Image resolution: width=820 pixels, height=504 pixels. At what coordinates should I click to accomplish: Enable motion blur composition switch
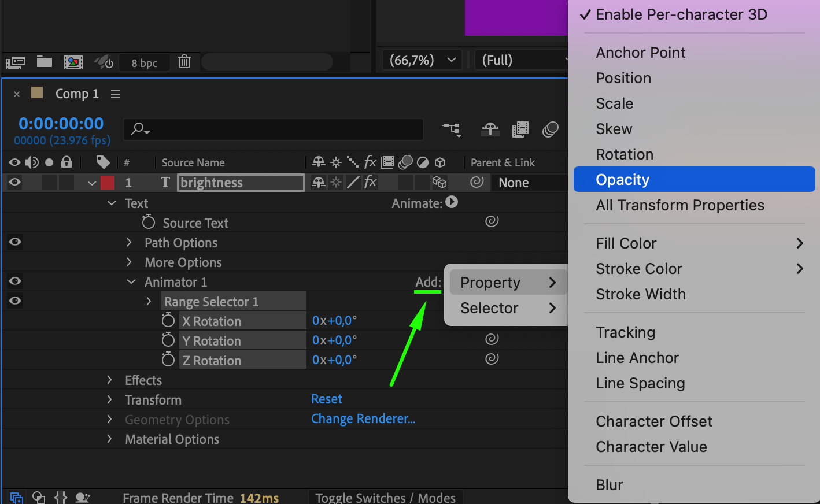551,129
